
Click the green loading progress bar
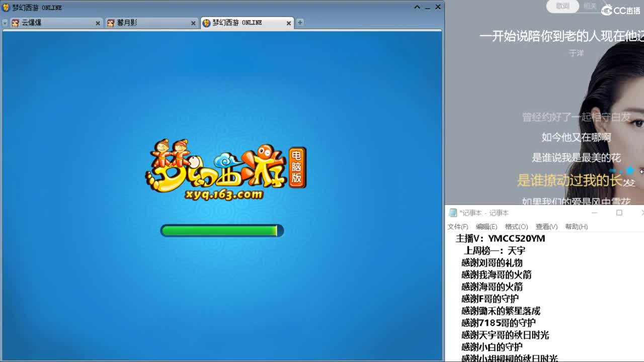tap(222, 230)
